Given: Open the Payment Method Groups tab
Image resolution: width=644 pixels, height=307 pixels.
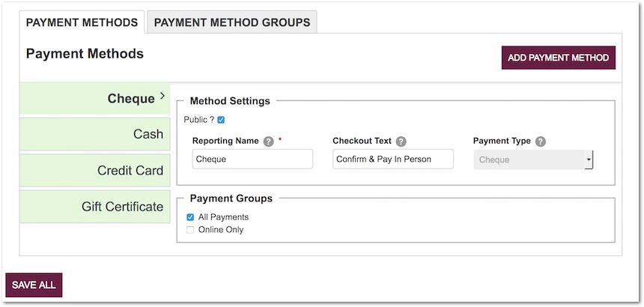Looking at the screenshot, I should click(232, 22).
